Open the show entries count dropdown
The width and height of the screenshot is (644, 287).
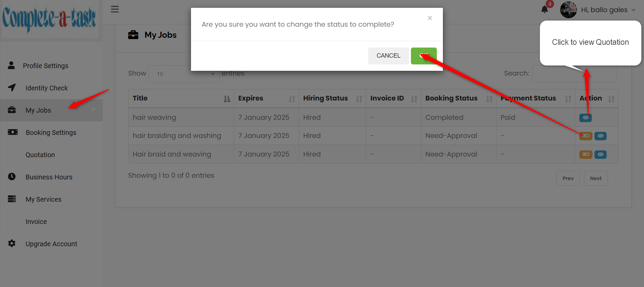184,74
